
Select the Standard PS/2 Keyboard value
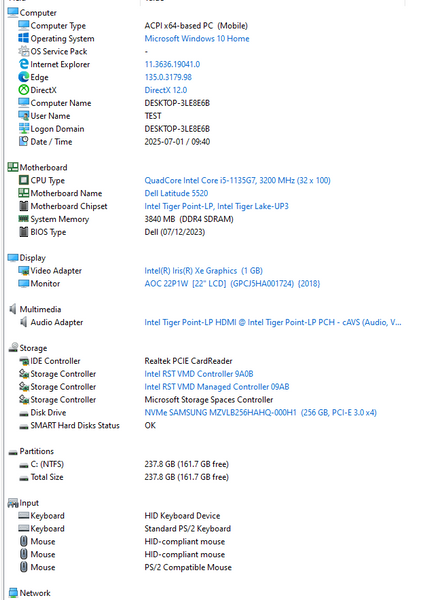(187, 528)
